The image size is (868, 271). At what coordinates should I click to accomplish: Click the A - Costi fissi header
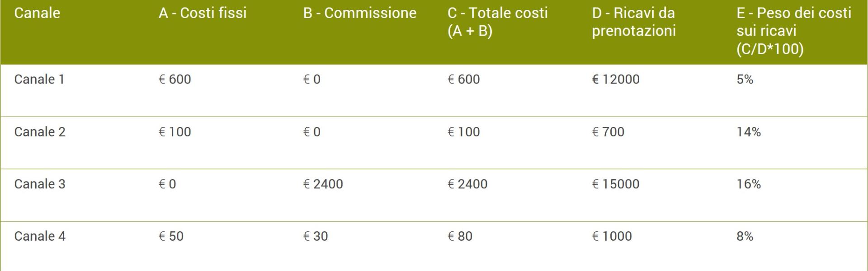203,13
